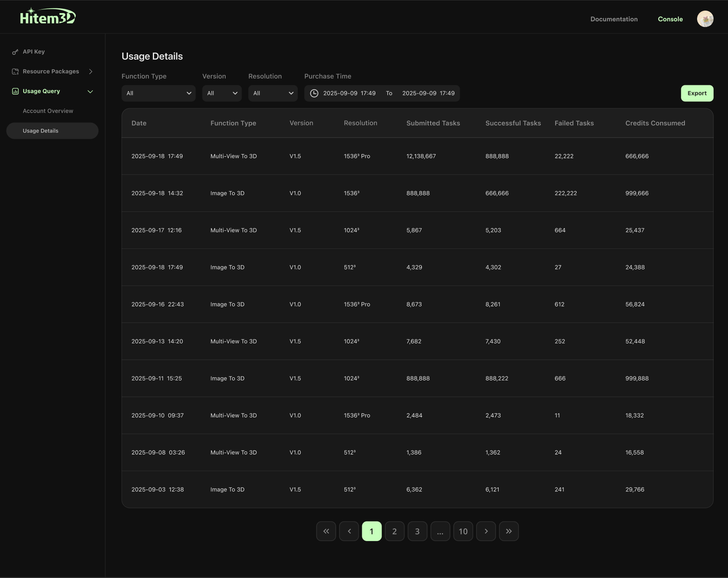The width and height of the screenshot is (728, 578).
Task: Click the API Key key icon
Action: pos(15,52)
